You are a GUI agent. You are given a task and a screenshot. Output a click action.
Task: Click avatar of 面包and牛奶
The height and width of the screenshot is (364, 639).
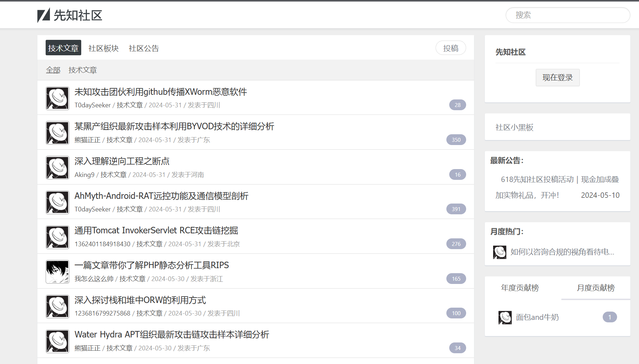coord(505,317)
